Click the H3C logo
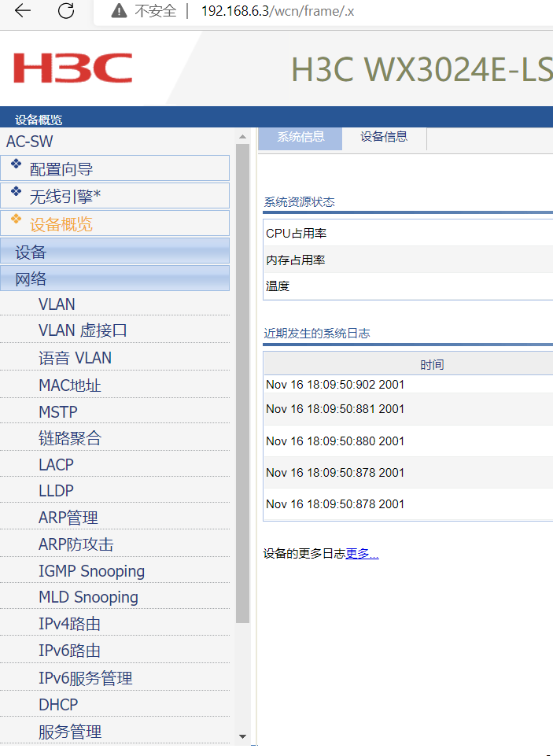 click(73, 68)
